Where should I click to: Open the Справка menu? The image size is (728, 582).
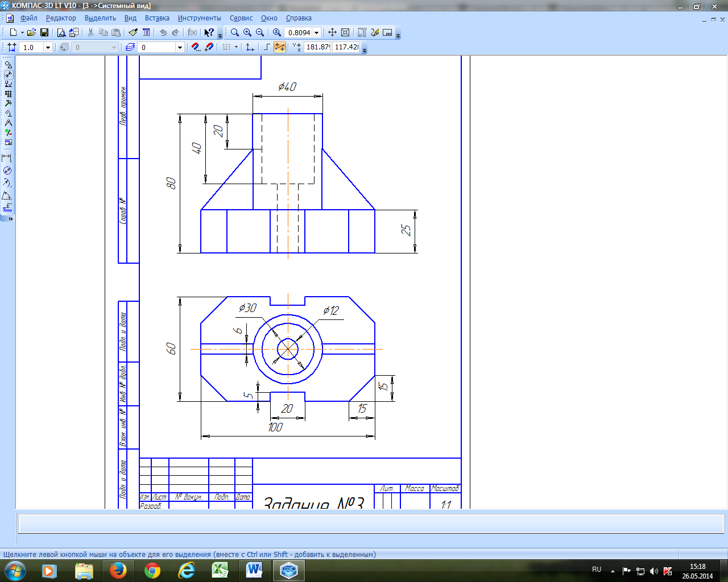click(x=299, y=18)
